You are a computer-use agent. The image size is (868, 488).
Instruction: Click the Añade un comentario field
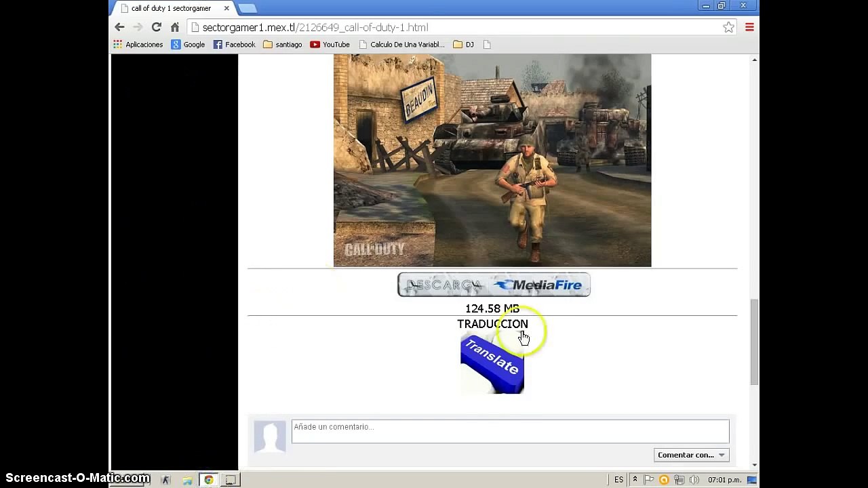[510, 431]
